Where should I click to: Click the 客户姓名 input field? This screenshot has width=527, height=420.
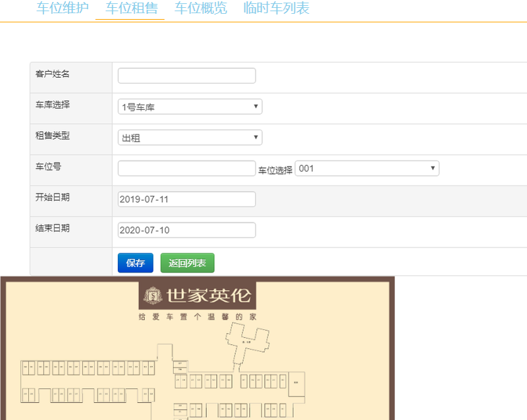click(x=186, y=76)
